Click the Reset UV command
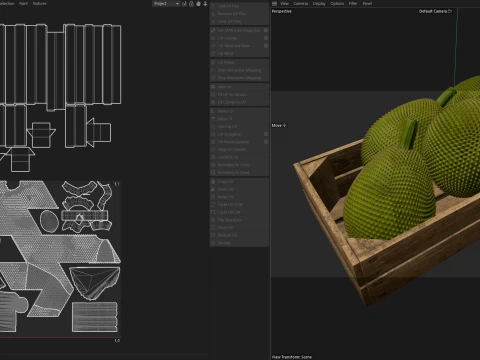This screenshot has height=360, width=480. (x=239, y=197)
